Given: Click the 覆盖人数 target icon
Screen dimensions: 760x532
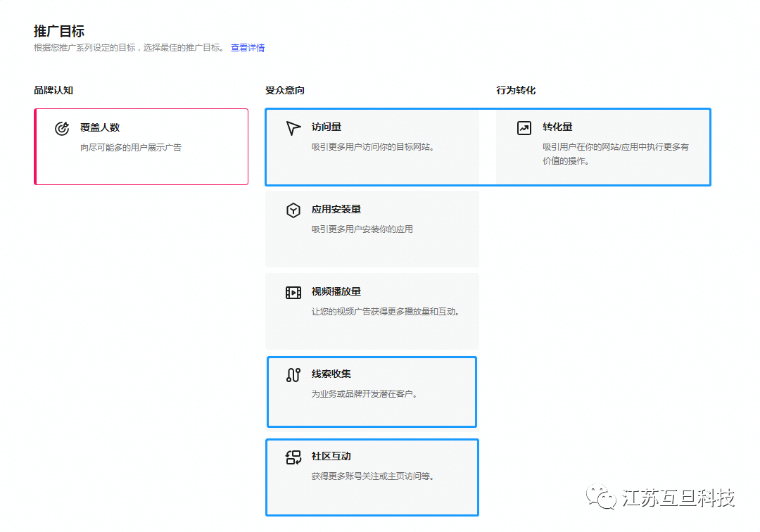Looking at the screenshot, I should 62,128.
